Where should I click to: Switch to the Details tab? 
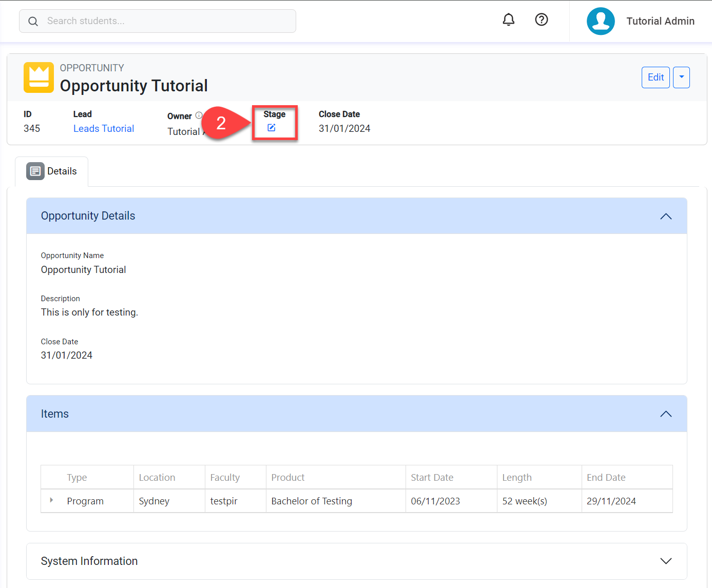point(62,171)
